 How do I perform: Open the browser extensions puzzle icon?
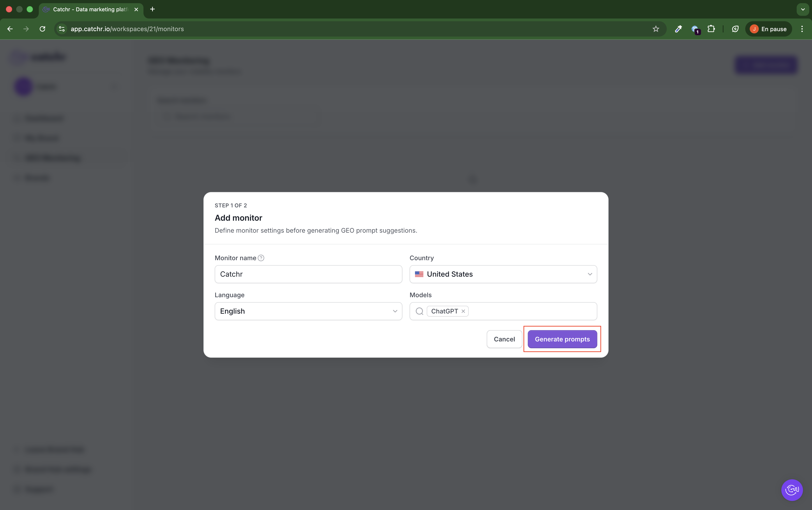tap(711, 29)
